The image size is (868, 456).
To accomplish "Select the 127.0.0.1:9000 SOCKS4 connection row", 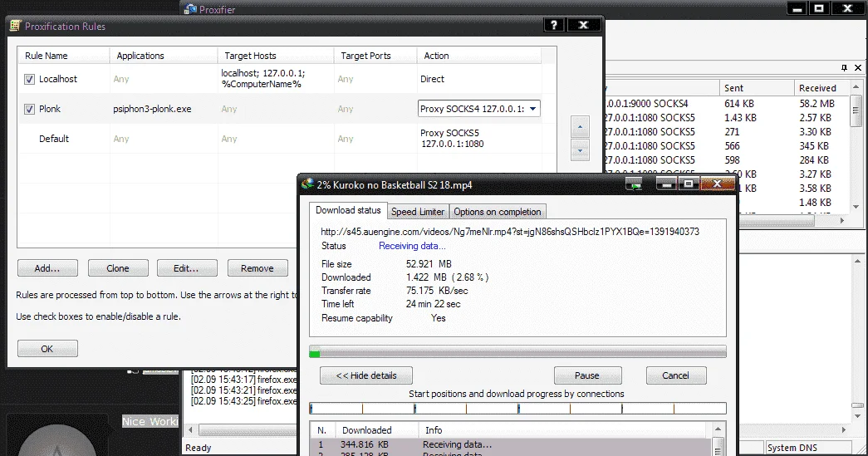I will pyautogui.click(x=726, y=104).
